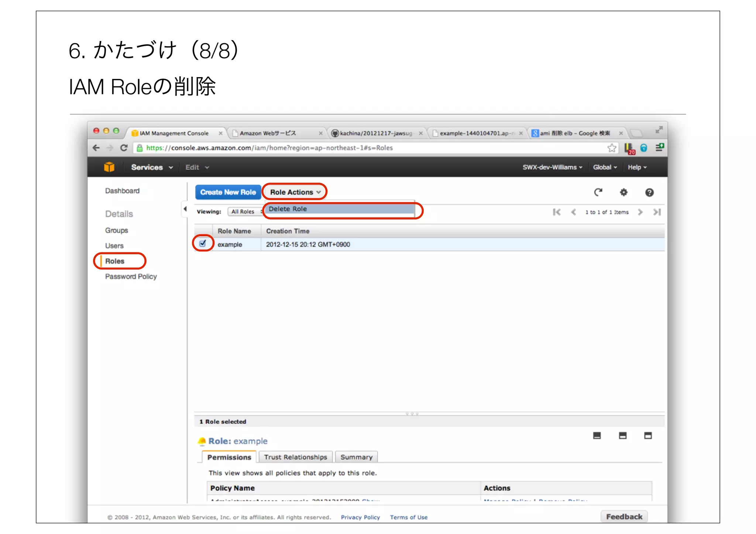Viewport: 756px width, 534px height.
Task: Reload the page in the browser
Action: click(124, 148)
